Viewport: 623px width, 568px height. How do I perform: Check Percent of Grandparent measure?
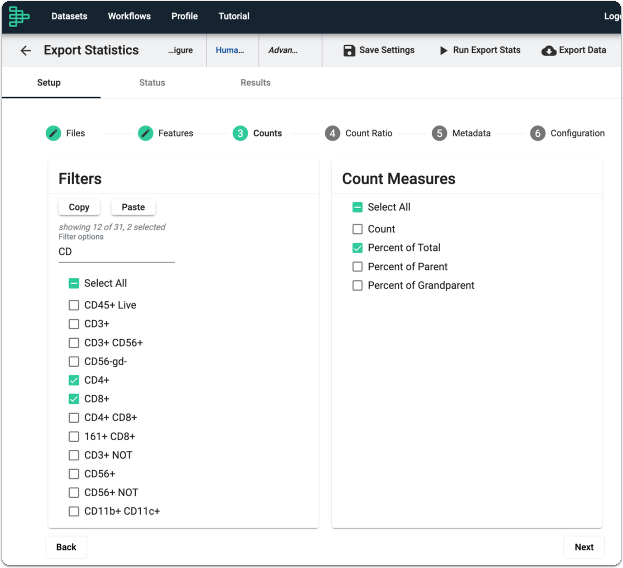[358, 285]
